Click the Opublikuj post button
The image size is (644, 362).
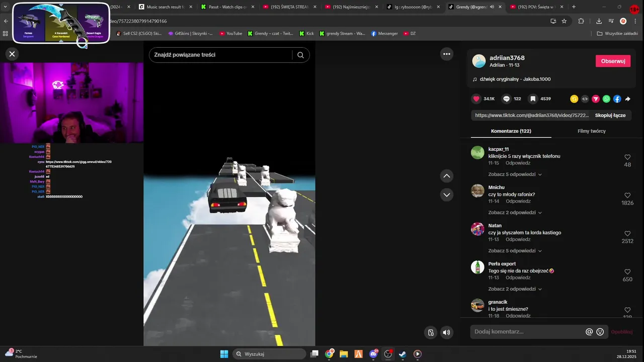tap(621, 332)
